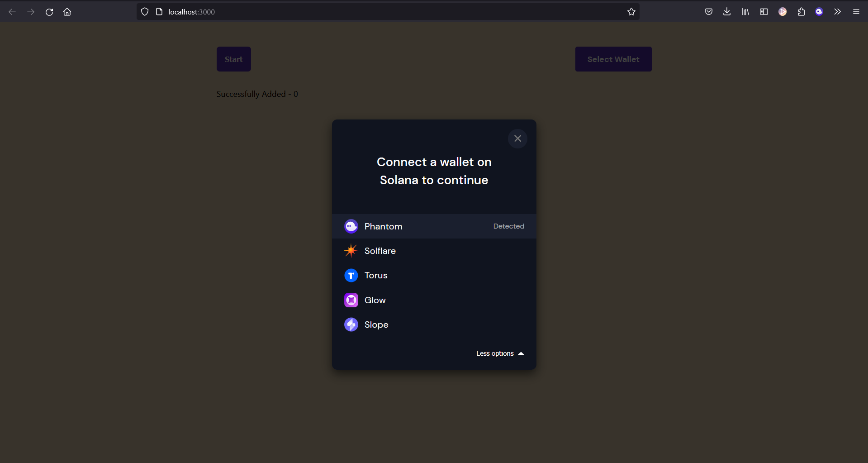Click the browser back arrow

12,12
